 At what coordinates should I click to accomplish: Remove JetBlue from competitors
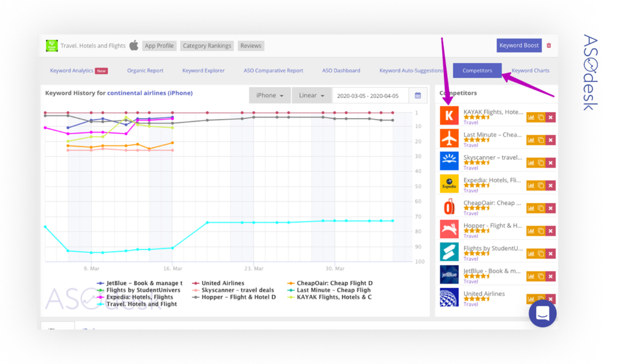(x=551, y=276)
